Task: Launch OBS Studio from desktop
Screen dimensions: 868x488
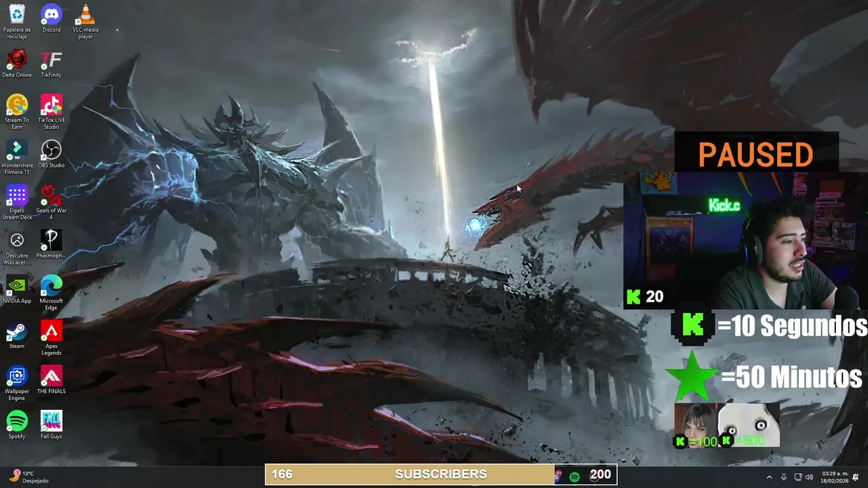Action: 52,154
